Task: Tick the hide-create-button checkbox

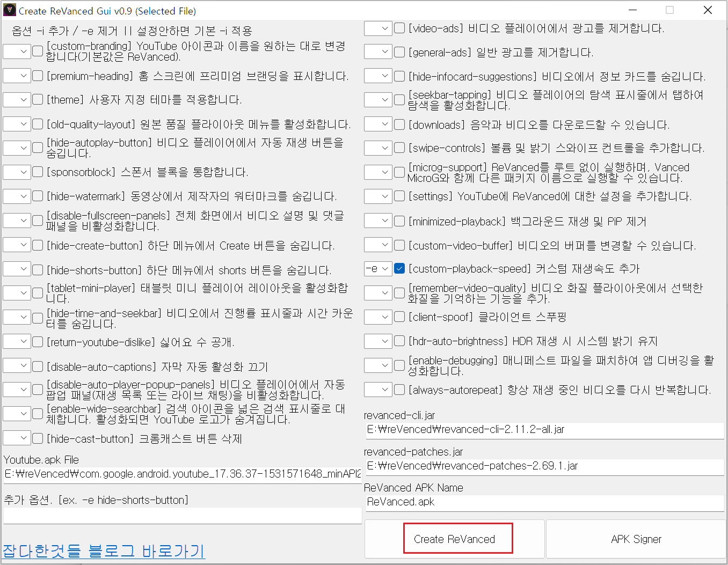Action: (38, 245)
